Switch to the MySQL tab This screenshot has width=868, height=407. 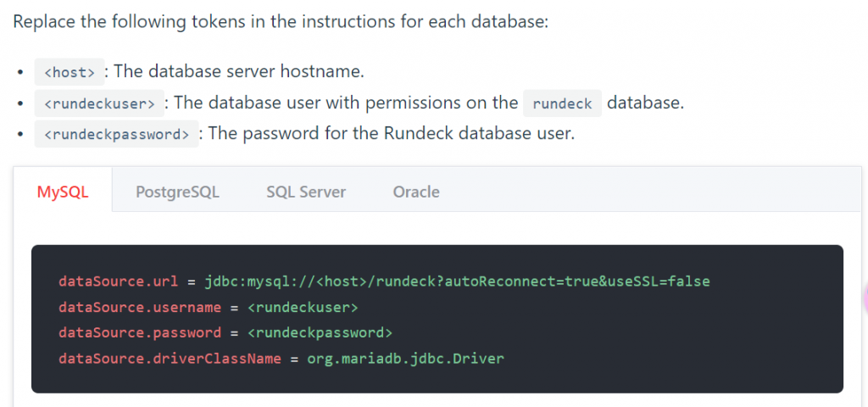(63, 192)
